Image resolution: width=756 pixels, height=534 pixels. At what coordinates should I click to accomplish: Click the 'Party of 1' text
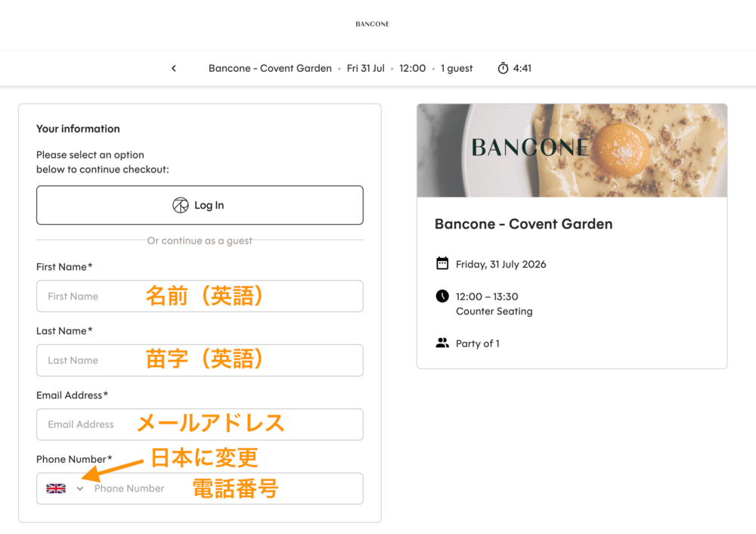tap(477, 343)
